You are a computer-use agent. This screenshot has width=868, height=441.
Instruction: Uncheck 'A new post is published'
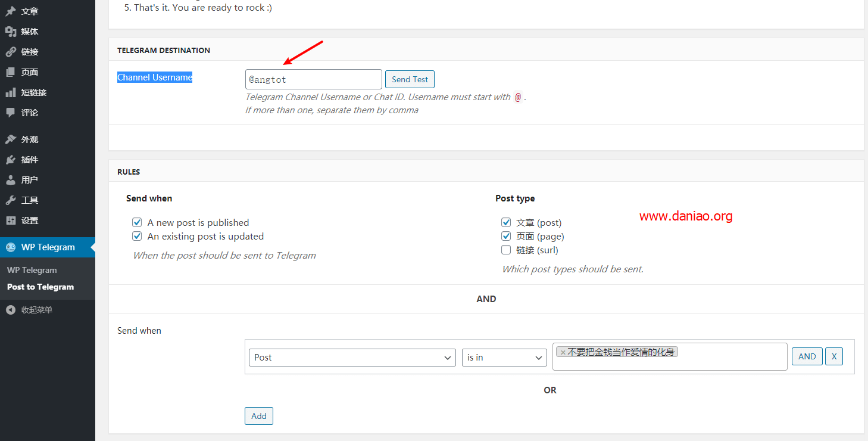point(137,222)
